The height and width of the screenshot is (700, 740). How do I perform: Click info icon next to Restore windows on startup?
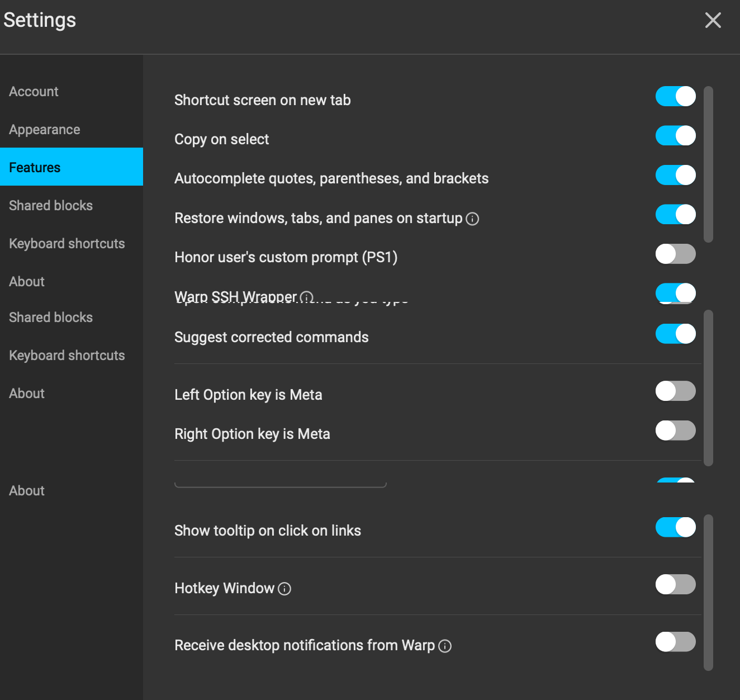click(472, 219)
